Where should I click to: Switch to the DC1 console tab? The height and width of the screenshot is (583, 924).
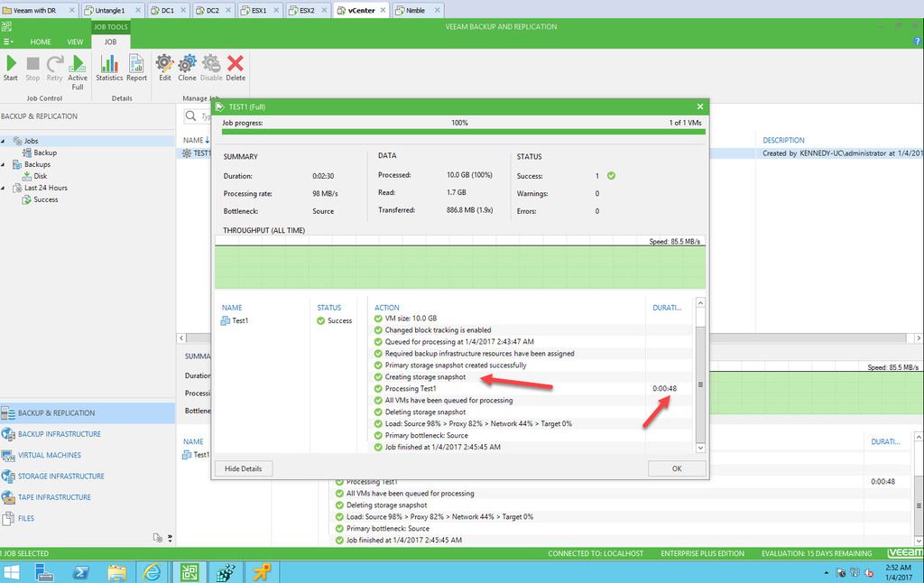pos(167,11)
